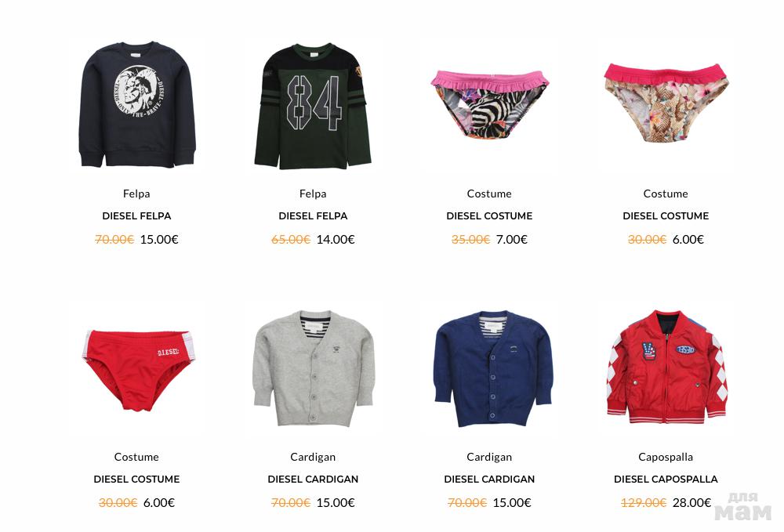Click the watermark logo in corner
The height and width of the screenshot is (532, 784).
pyautogui.click(x=743, y=506)
